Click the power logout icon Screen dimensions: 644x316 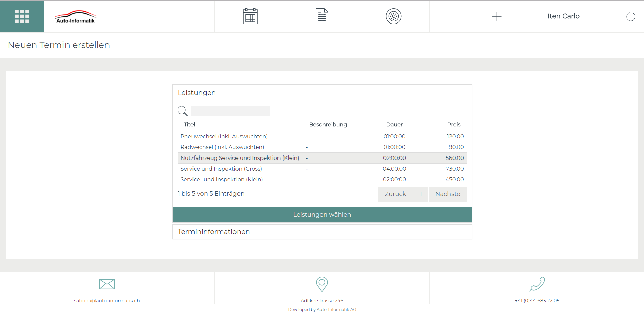(631, 16)
